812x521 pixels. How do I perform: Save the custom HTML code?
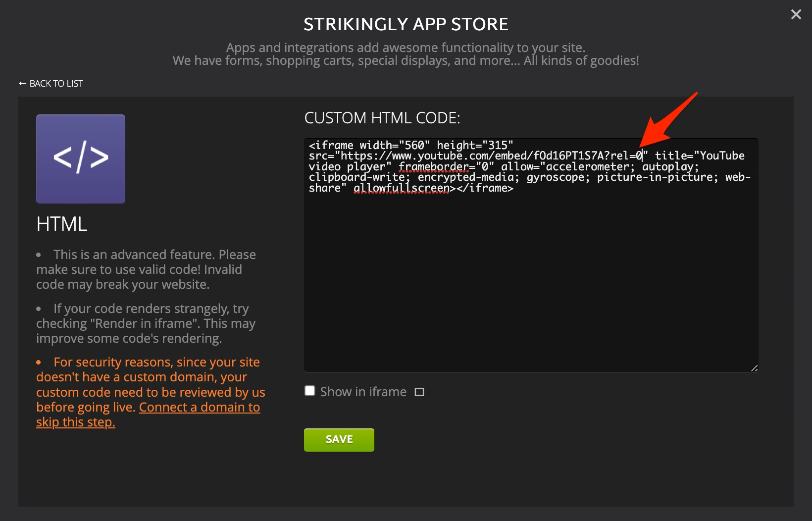click(339, 440)
